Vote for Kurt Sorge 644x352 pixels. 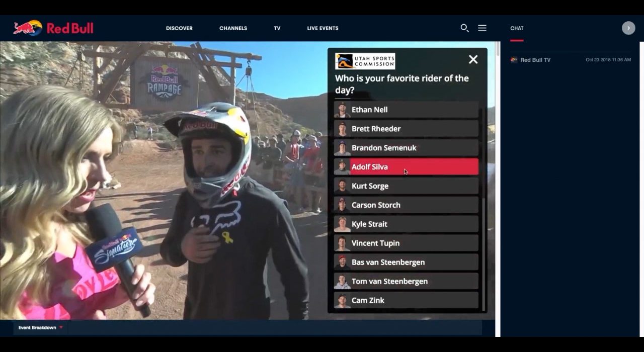pyautogui.click(x=406, y=186)
